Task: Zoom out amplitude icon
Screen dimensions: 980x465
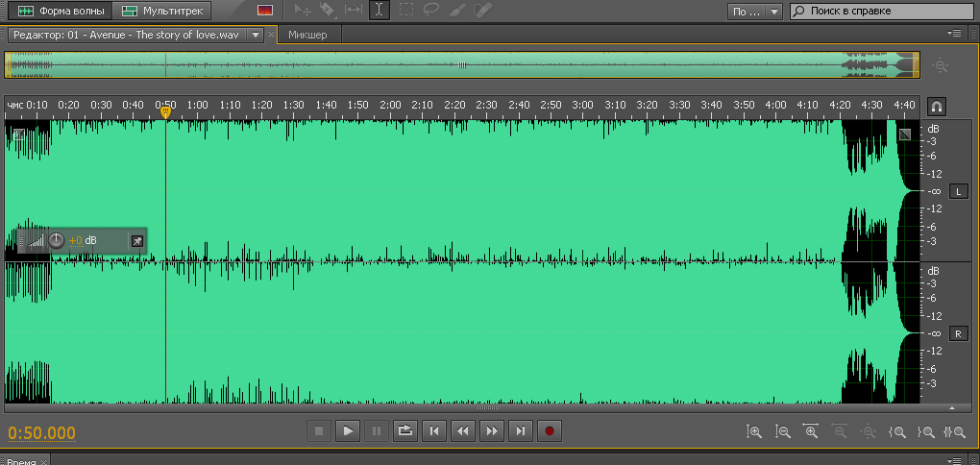Action: click(782, 430)
